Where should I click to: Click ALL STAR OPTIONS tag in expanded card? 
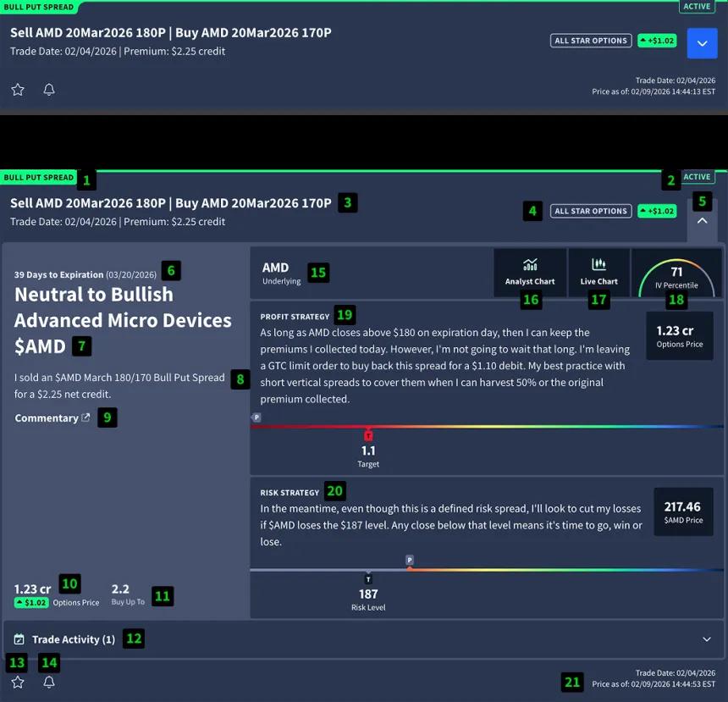[591, 211]
